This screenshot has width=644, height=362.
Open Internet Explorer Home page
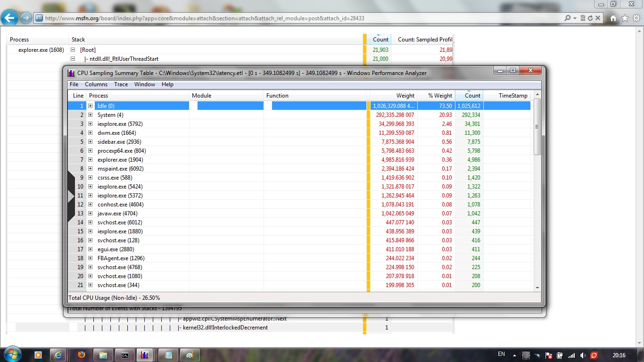pos(613,18)
